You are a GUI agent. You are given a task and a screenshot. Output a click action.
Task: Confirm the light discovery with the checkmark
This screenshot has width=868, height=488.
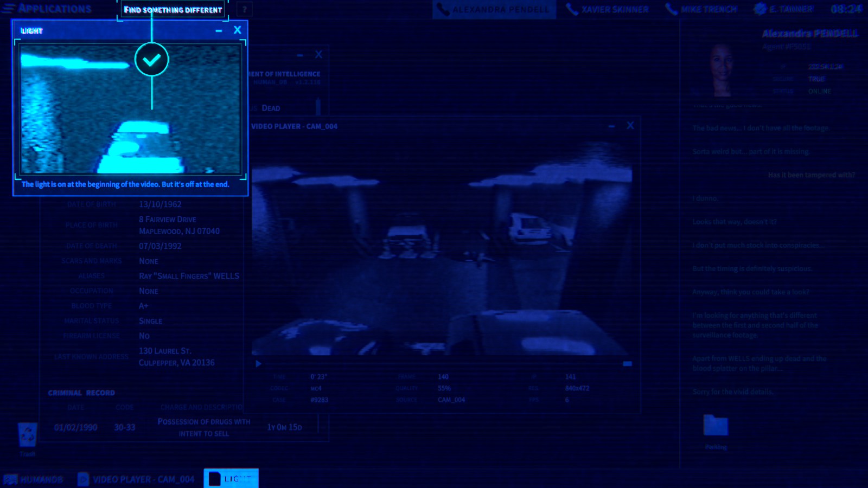tap(152, 60)
